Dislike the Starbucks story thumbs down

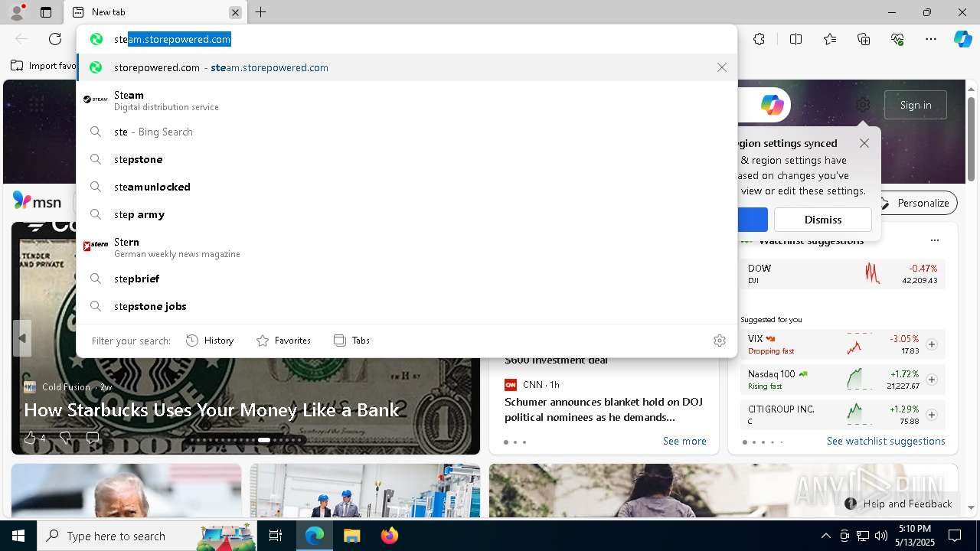click(x=65, y=438)
